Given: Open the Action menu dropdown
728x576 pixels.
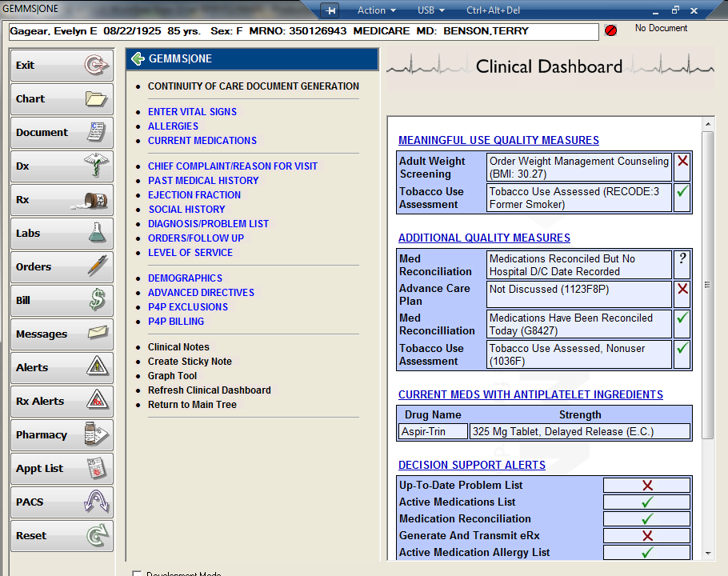Looking at the screenshot, I should tap(376, 10).
